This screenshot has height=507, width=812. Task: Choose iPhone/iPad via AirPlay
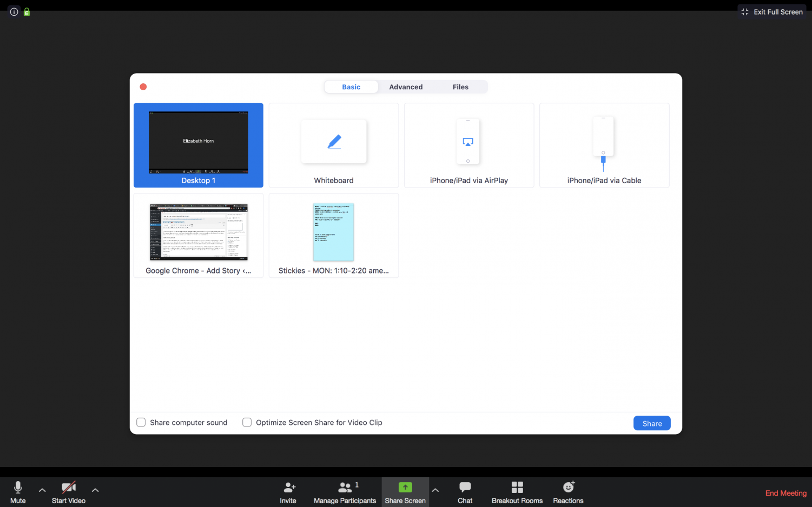[x=469, y=145]
